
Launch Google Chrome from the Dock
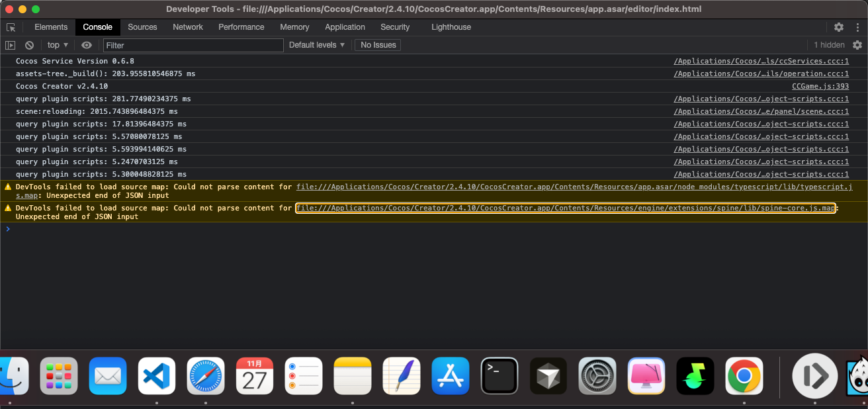point(744,376)
